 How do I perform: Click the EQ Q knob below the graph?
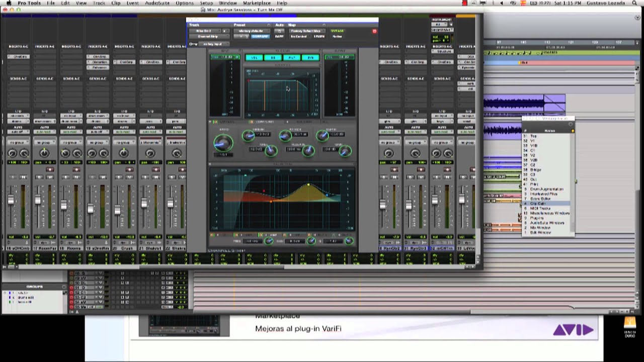click(349, 241)
